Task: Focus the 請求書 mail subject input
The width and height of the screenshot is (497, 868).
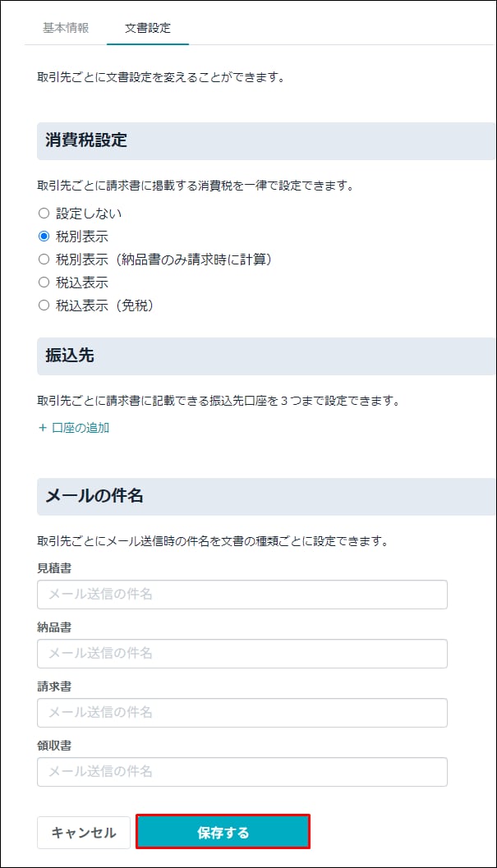Action: pyautogui.click(x=242, y=713)
